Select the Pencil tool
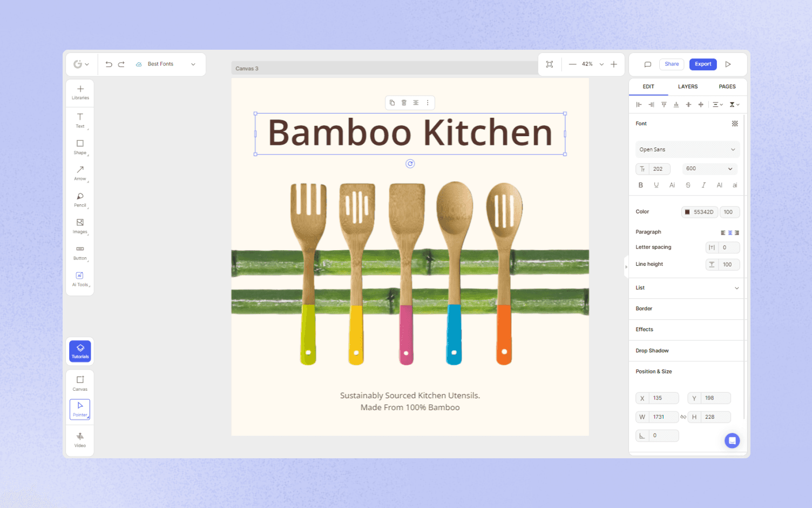Viewport: 812px width, 508px height. [80, 200]
